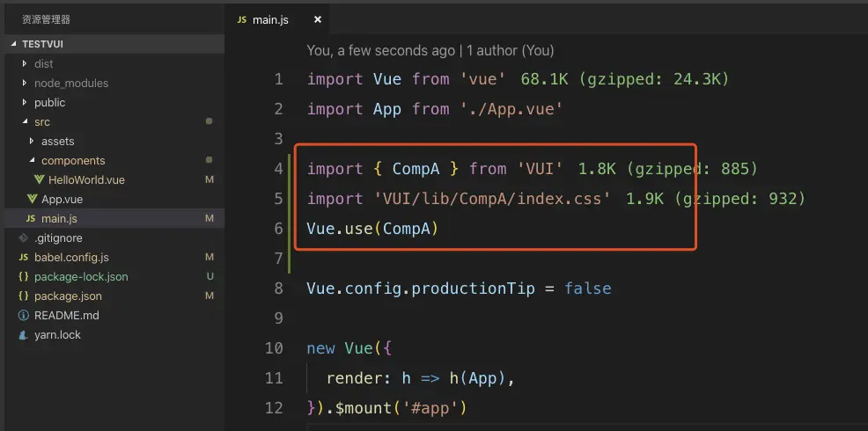Click the yarn icon next to yarn.lock
The height and width of the screenshot is (431, 868).
click(x=23, y=334)
